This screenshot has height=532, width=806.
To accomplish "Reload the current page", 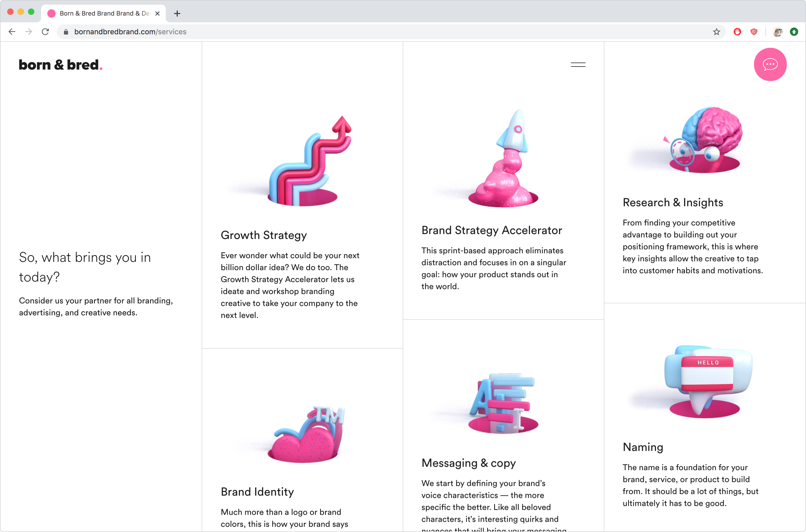I will point(45,32).
